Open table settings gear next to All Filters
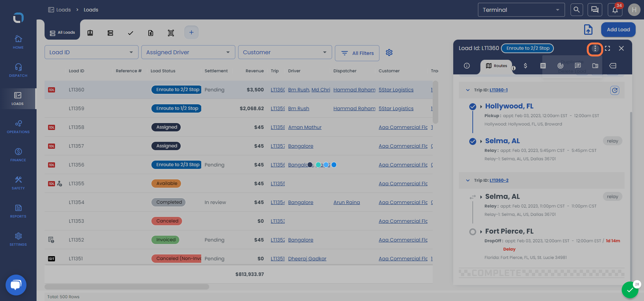The width and height of the screenshot is (644, 301). point(389,52)
